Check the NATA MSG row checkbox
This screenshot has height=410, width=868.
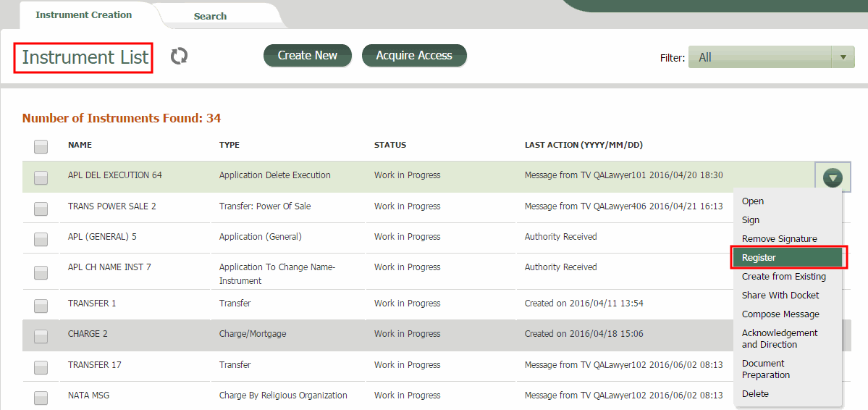41,397
